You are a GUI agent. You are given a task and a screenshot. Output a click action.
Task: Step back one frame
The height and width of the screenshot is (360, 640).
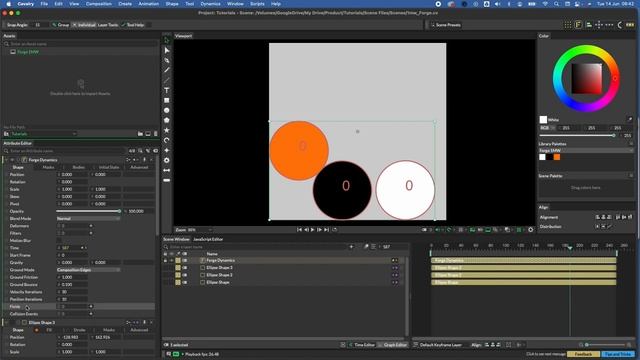pos(306,230)
